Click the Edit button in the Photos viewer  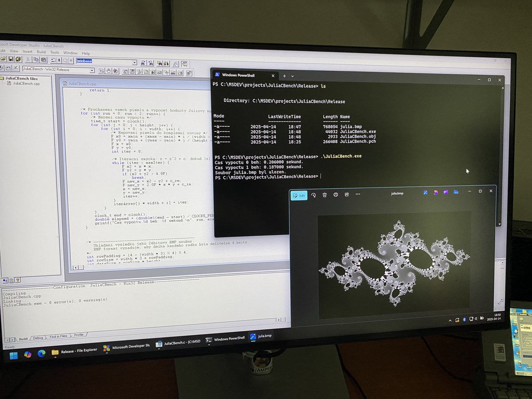click(299, 195)
